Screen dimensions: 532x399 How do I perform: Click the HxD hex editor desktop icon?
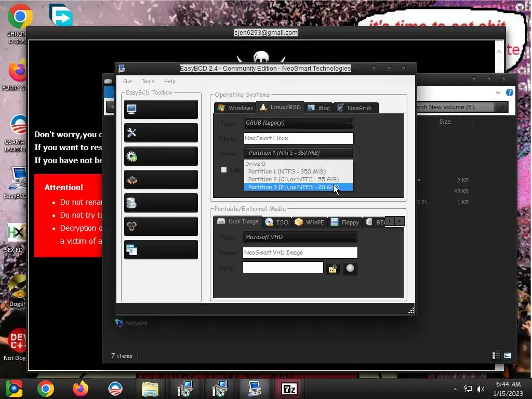point(16,238)
